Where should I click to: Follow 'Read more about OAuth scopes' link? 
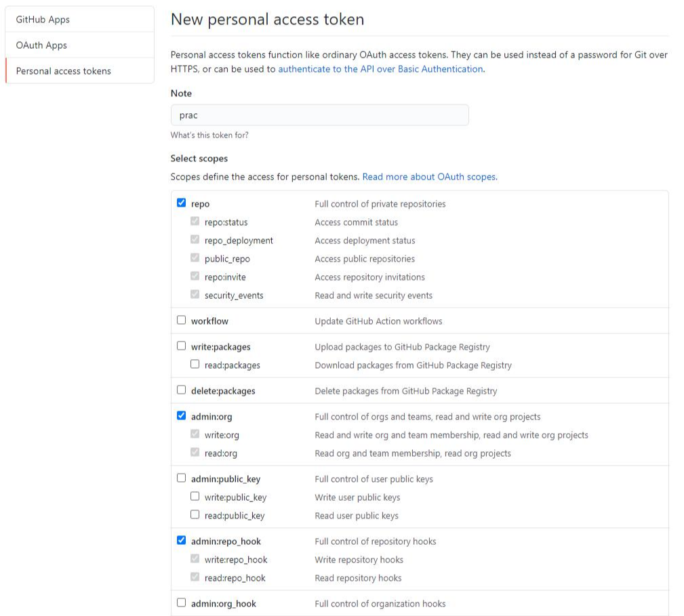tap(430, 177)
